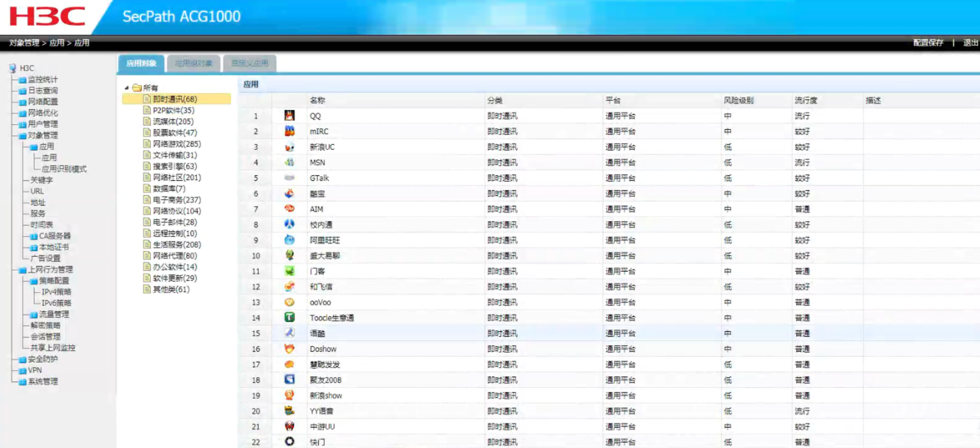Click the ooVoo app icon
This screenshot has width=980, height=448.
coord(289,302)
